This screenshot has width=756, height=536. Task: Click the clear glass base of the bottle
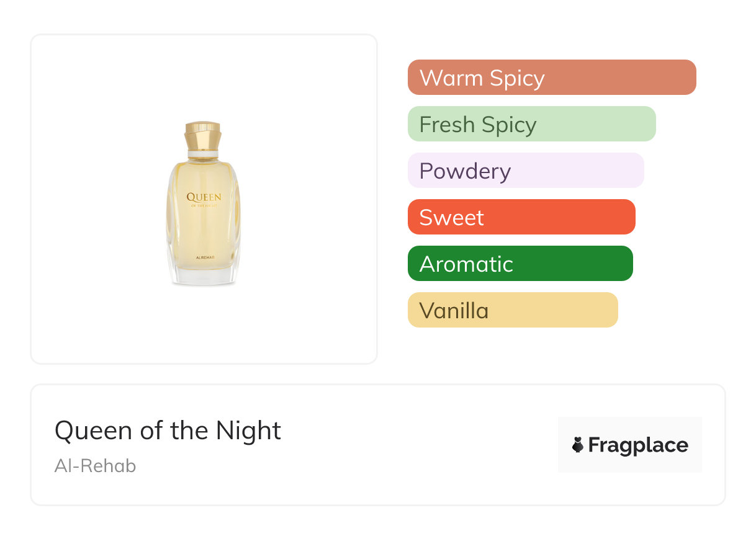204,276
